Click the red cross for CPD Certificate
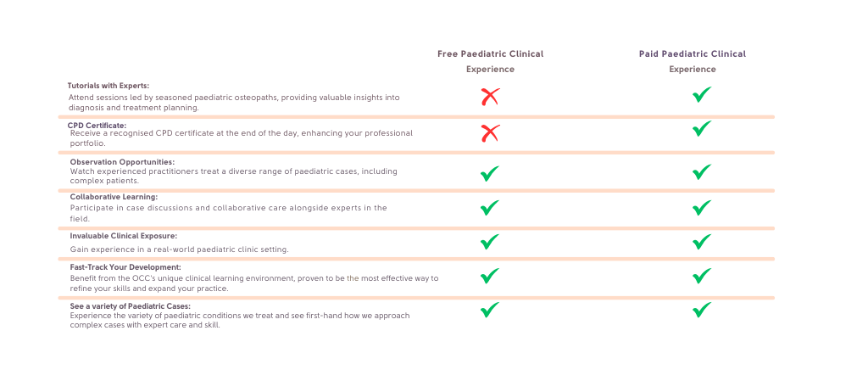Viewport: 868px width, 381px height. 490,133
